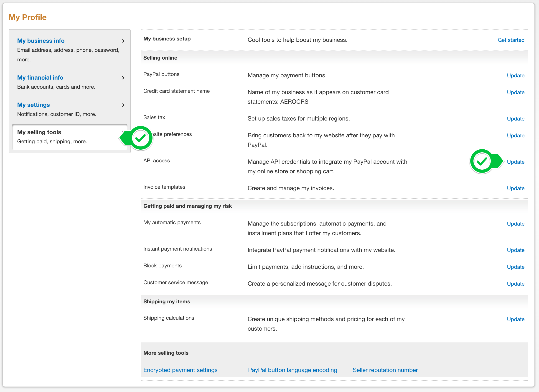Click 'Manage my payment buttons.' description

[287, 75]
